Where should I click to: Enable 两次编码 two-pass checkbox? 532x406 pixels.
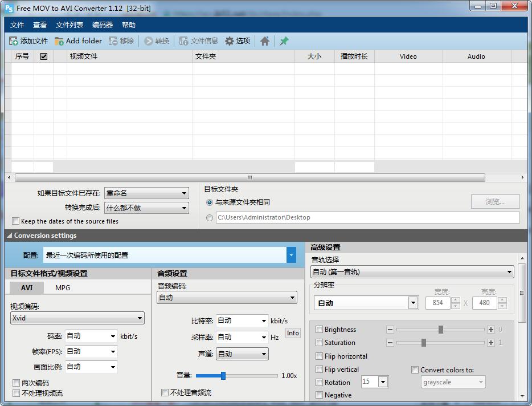tap(16, 383)
